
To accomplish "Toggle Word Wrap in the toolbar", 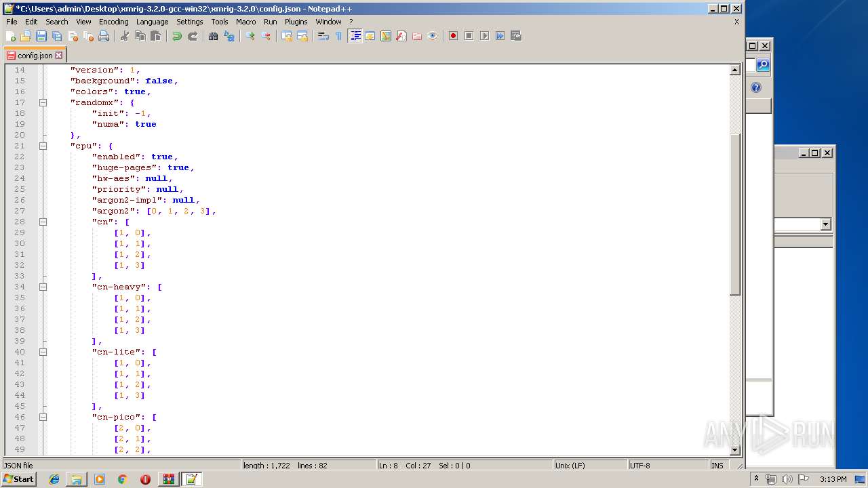I will point(323,36).
